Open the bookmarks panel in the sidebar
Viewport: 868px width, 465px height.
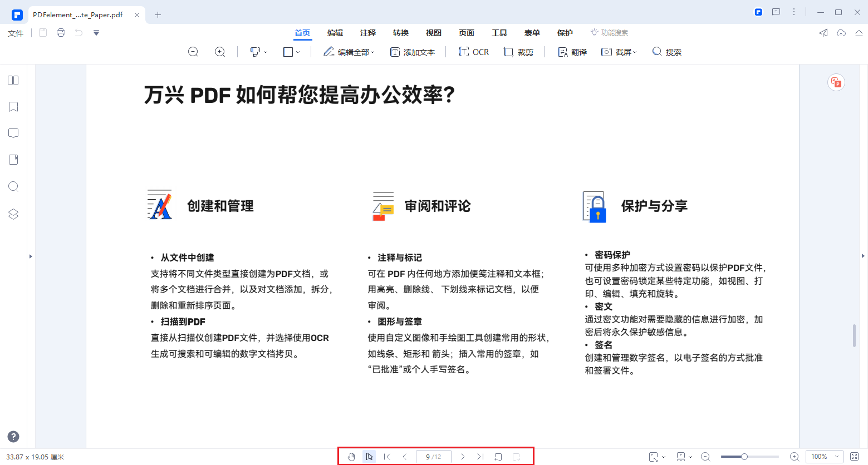tap(13, 107)
